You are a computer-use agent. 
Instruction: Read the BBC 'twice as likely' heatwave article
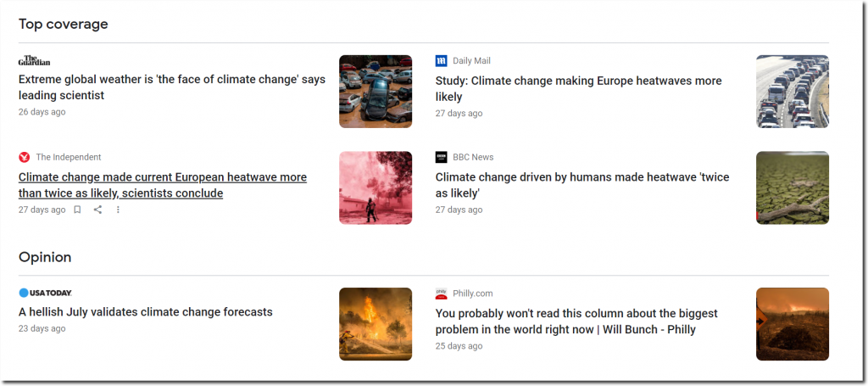[x=581, y=185]
